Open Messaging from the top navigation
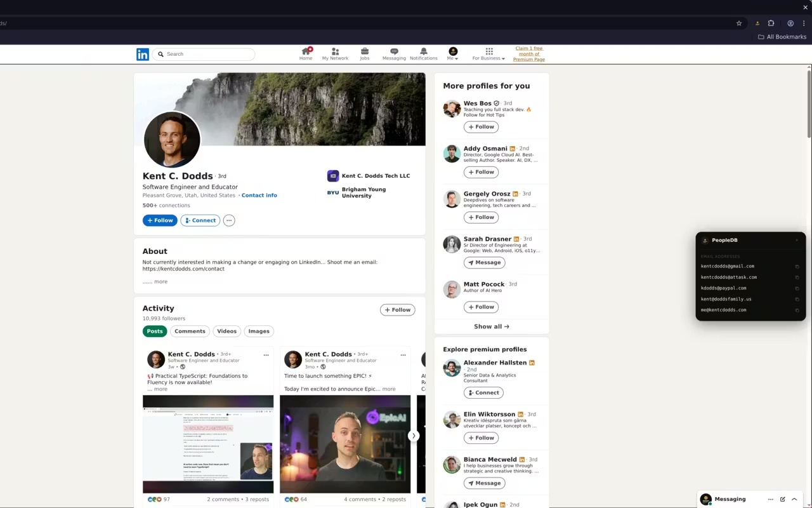The height and width of the screenshot is (508, 812). [394, 54]
